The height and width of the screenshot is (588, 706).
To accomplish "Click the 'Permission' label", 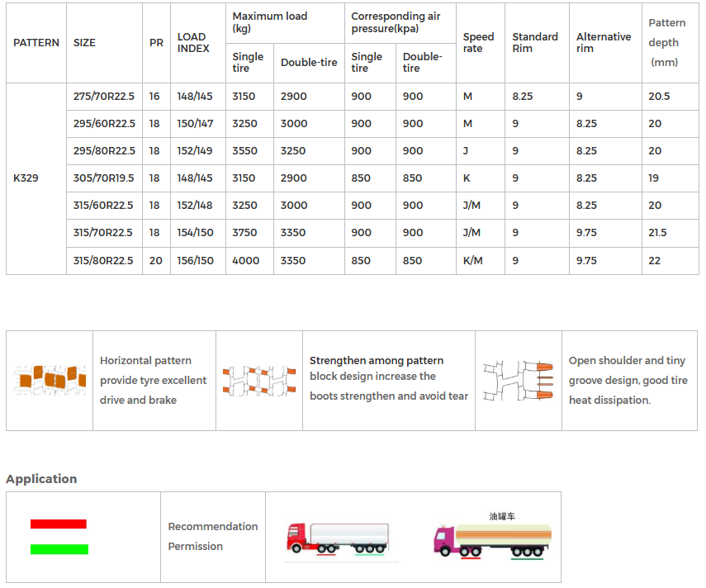I will click(196, 546).
